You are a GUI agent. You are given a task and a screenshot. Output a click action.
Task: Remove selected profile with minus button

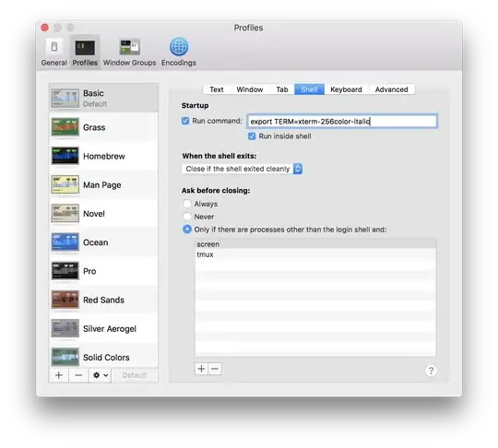click(x=78, y=375)
